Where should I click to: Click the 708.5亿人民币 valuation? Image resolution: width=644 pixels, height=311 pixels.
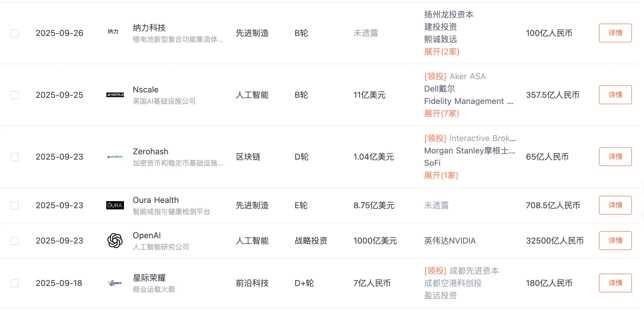coord(553,206)
